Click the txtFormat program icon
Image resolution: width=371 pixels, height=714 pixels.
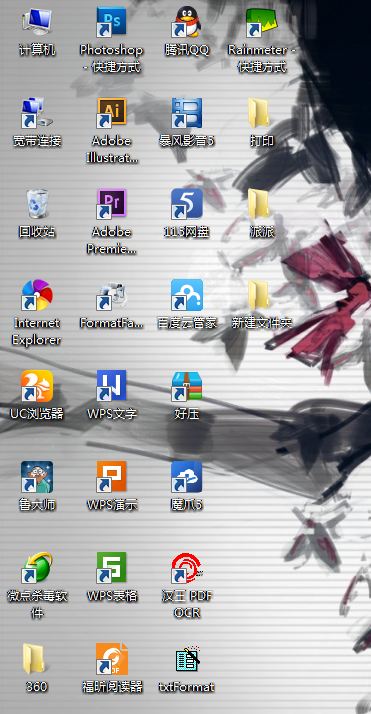188,658
